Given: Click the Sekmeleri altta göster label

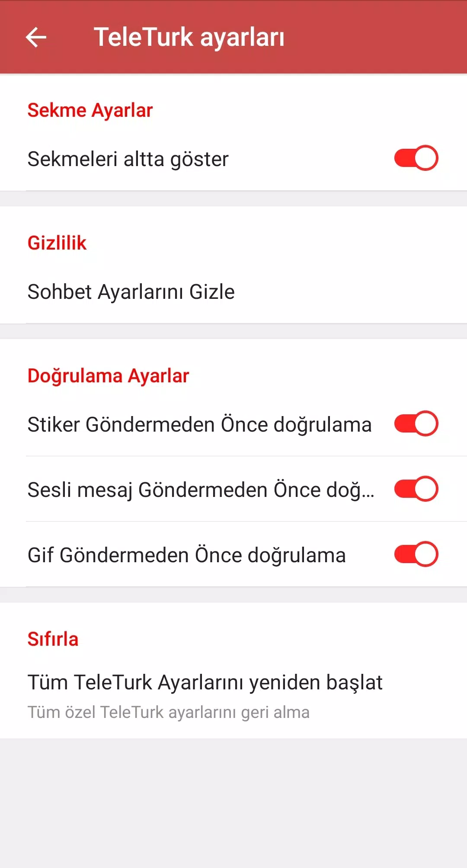Looking at the screenshot, I should click(x=128, y=159).
